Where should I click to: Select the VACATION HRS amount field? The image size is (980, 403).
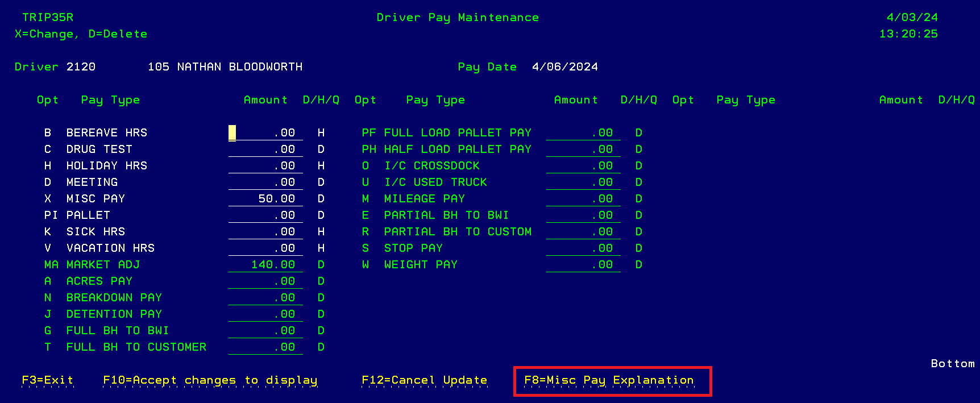265,248
